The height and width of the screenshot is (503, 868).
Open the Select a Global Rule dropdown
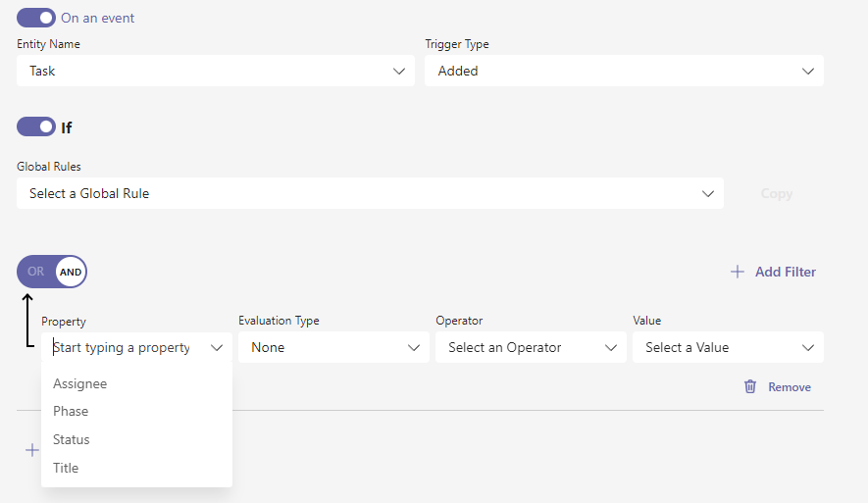tap(370, 193)
